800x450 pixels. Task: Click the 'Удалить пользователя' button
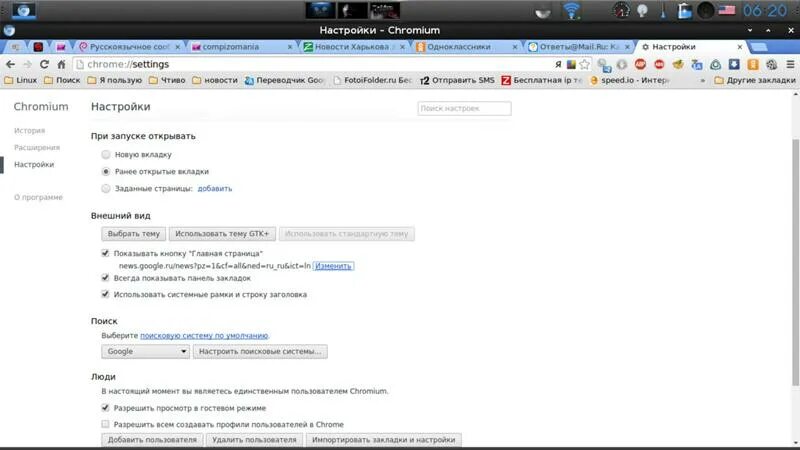click(254, 440)
